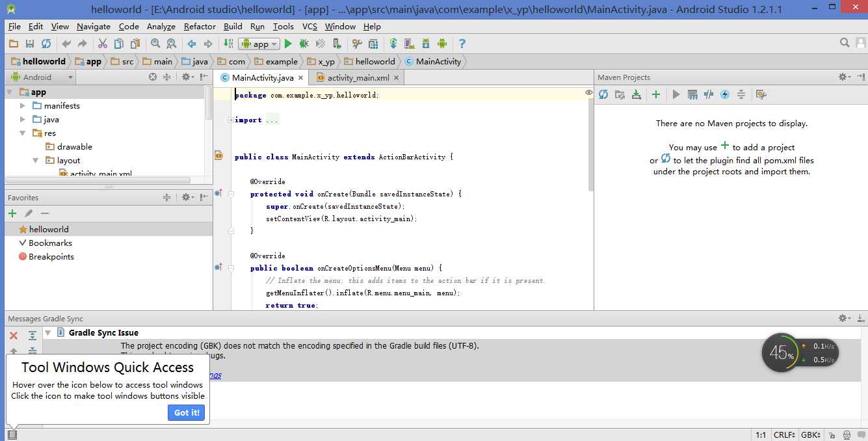Toggle Maven Offline Mode icon
This screenshot has width=868, height=441.
pyautogui.click(x=709, y=94)
